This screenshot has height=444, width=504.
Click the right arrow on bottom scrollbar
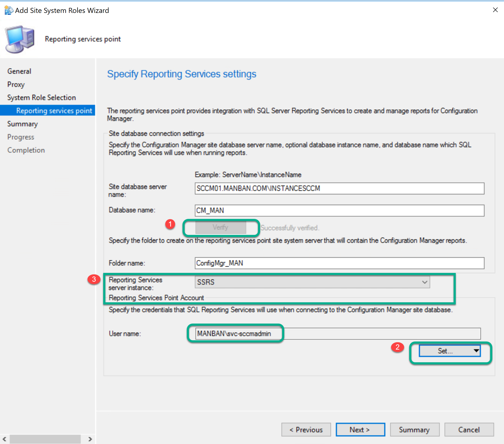[90, 439]
